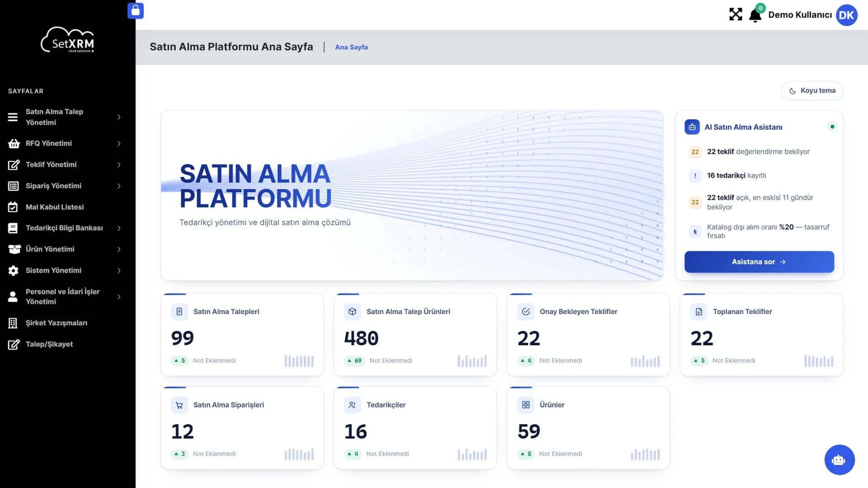Click the green 69 trend badge
This screenshot has width=868, height=488.
(x=354, y=361)
